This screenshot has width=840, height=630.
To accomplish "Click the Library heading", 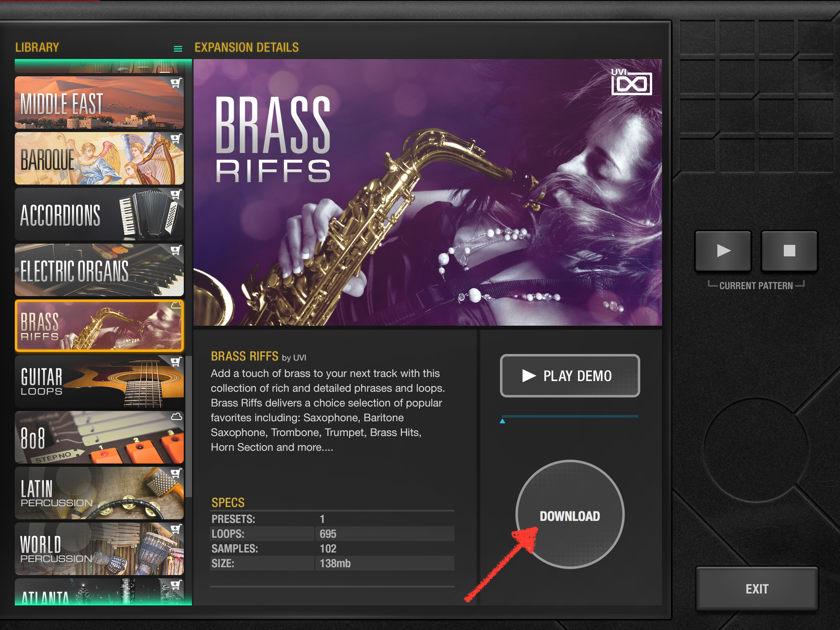I will (x=37, y=48).
